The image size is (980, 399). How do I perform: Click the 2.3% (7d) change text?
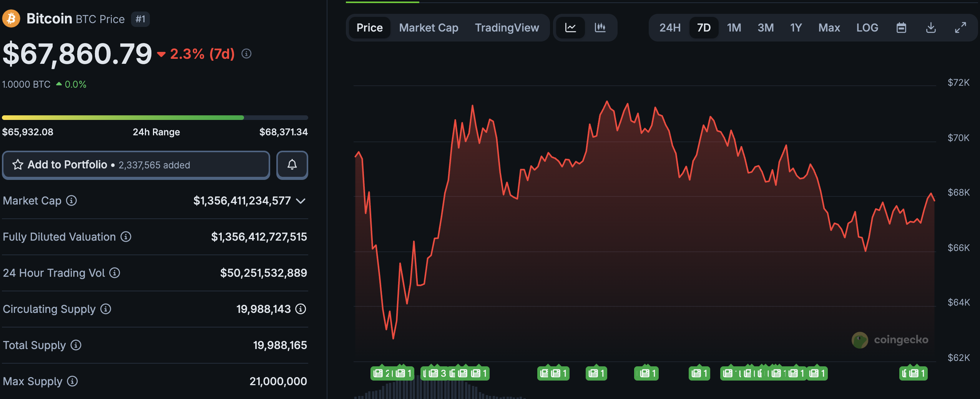[x=202, y=54]
